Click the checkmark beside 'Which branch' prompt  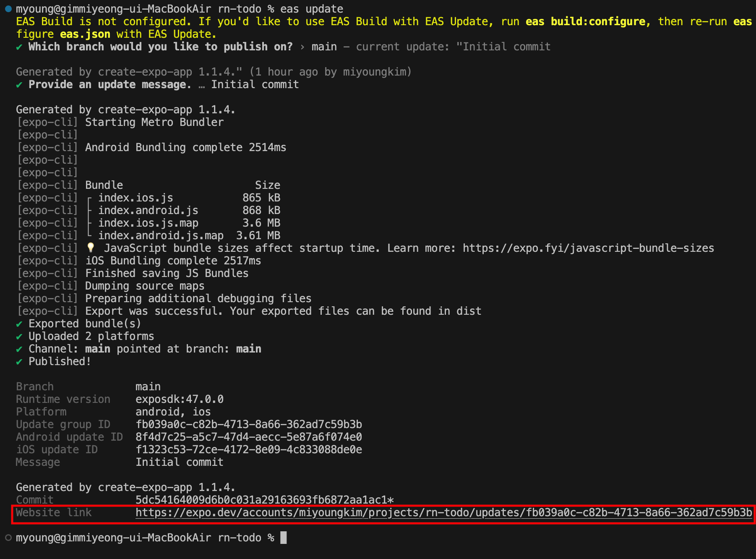point(19,47)
